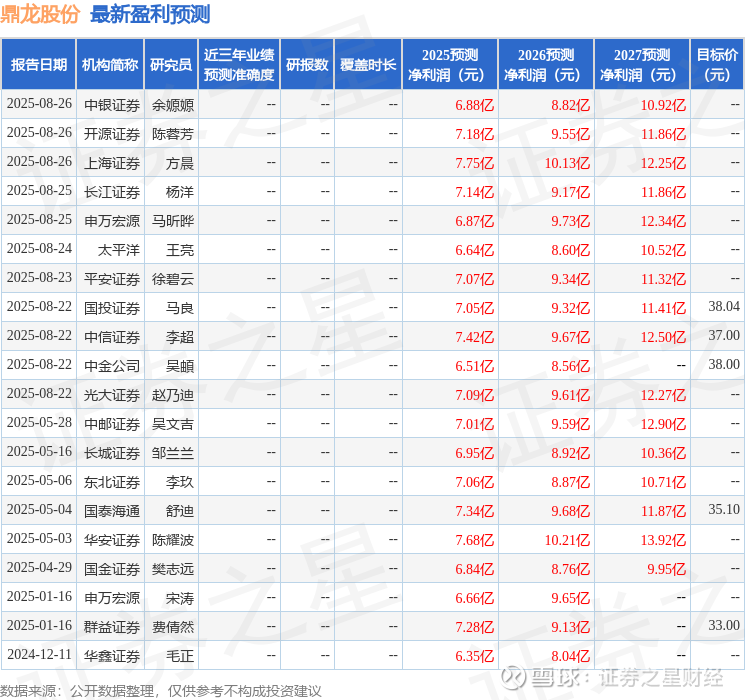
Task: Click analyst name 马良
Action: tap(180, 308)
